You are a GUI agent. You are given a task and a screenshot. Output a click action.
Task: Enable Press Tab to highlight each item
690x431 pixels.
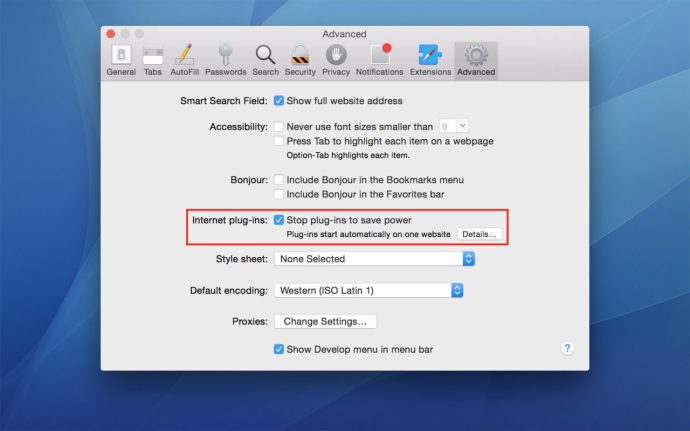point(279,141)
